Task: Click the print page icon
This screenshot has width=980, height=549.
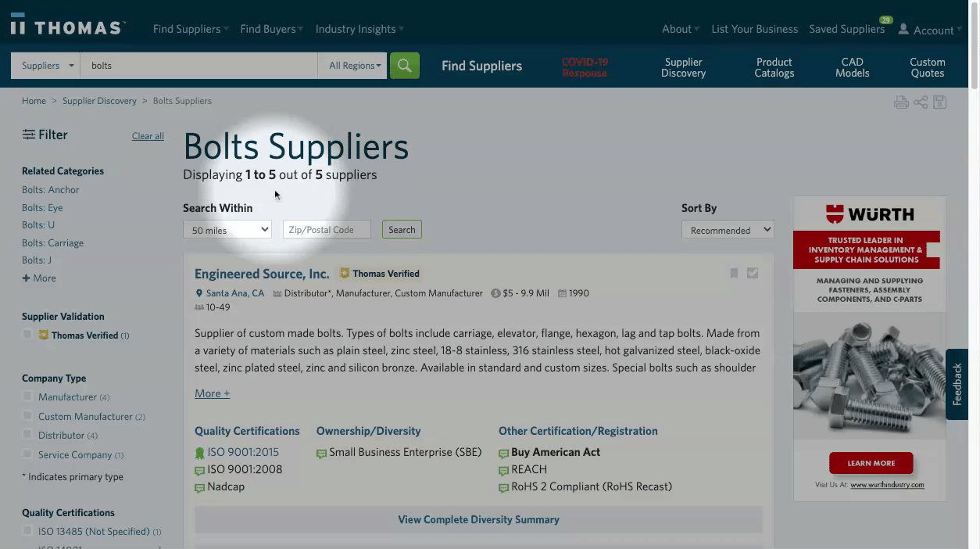Action: coord(901,102)
